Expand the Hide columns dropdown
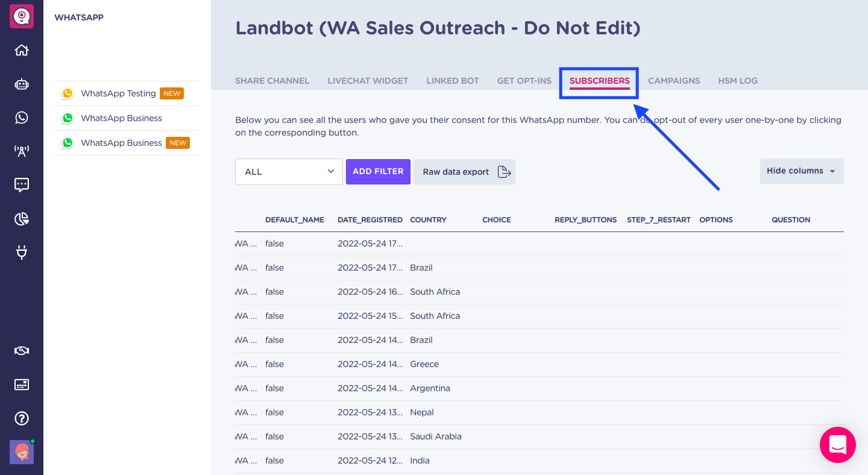This screenshot has width=868, height=475. 802,171
